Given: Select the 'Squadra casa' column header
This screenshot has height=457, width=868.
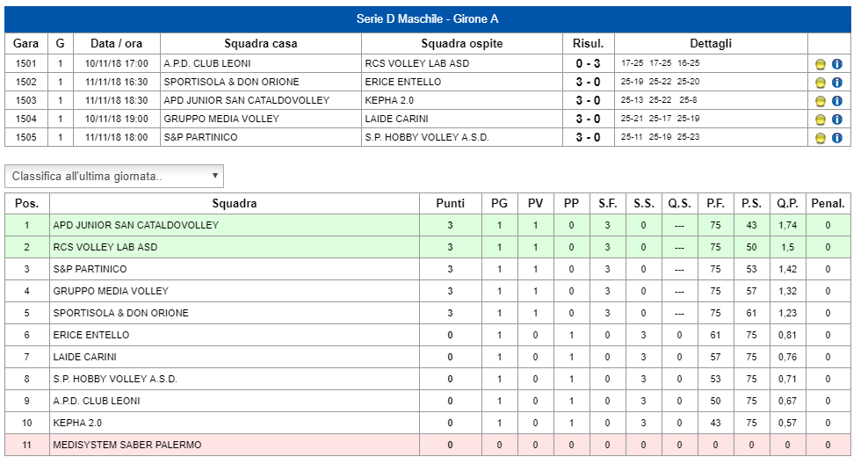Looking at the screenshot, I should tap(261, 43).
